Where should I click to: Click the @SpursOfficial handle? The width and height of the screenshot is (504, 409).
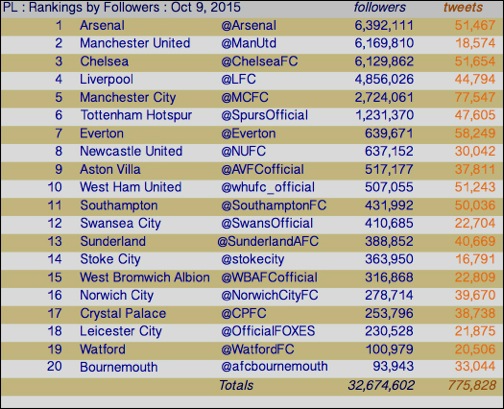point(264,115)
